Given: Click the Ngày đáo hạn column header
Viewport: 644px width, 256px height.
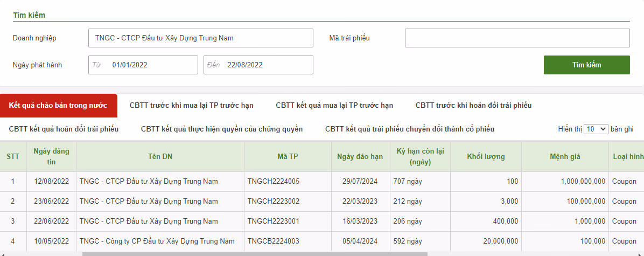Looking at the screenshot, I should click(360, 156).
